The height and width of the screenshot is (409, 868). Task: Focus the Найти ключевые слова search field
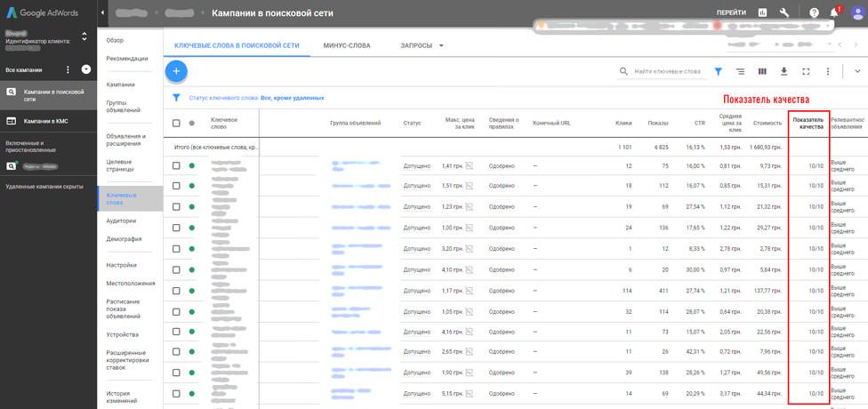668,71
